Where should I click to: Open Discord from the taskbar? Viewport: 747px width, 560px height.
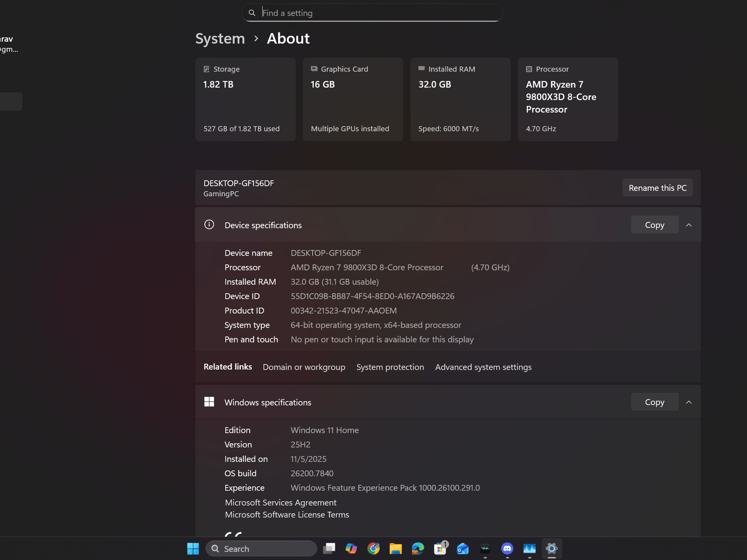(507, 549)
